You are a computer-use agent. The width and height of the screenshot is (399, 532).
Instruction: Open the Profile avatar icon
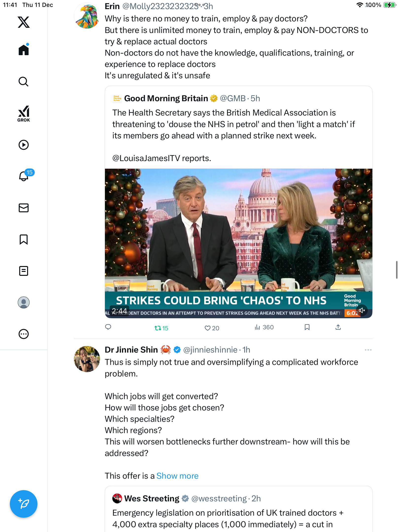coord(24,302)
